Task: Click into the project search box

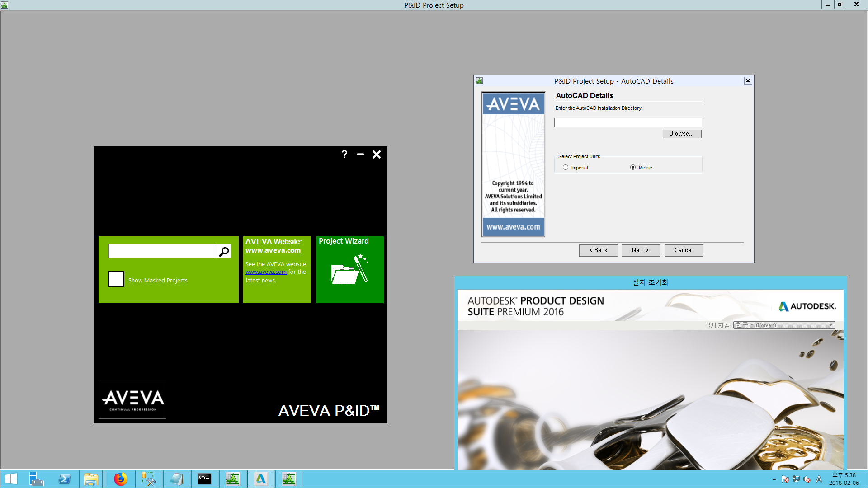Action: [x=162, y=251]
